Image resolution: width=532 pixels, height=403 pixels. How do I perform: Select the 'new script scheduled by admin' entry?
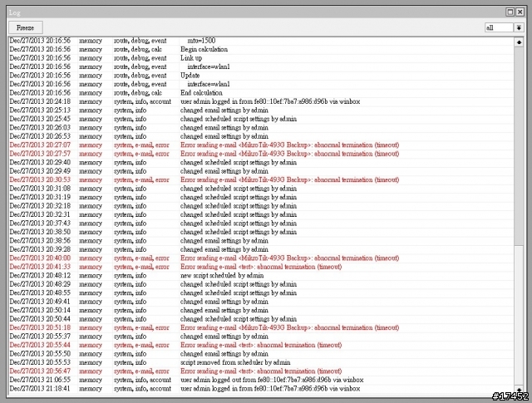pos(261,276)
